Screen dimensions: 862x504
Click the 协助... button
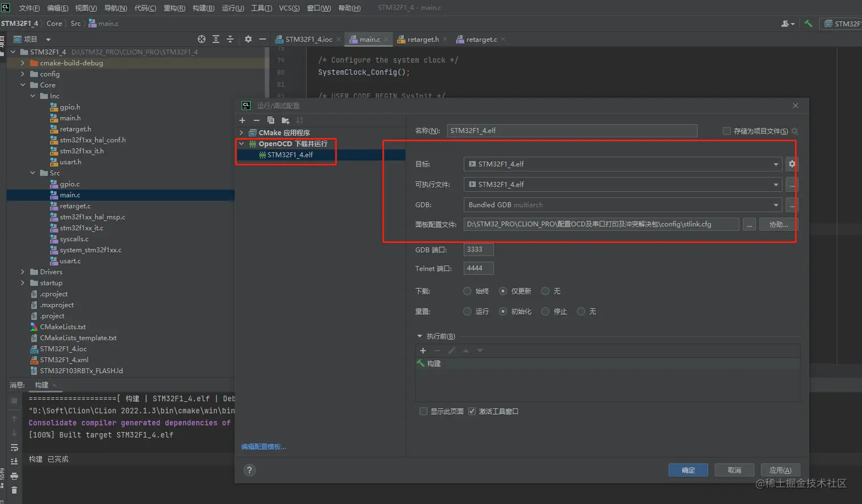click(779, 225)
